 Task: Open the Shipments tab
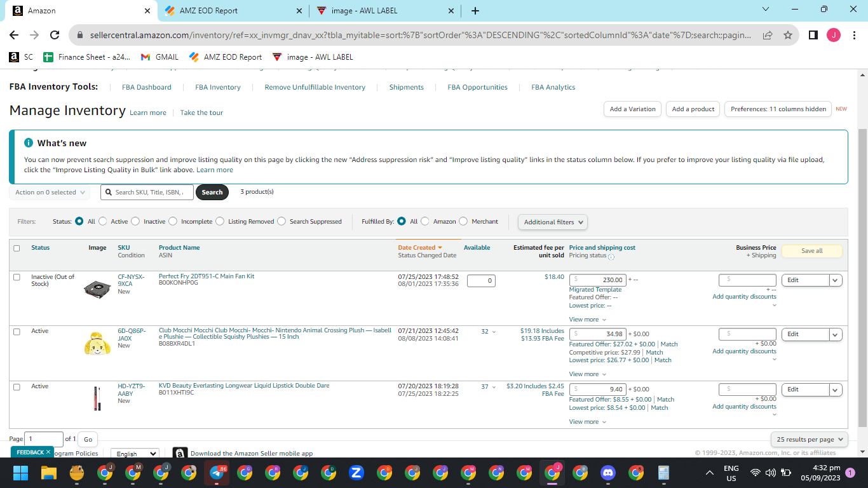pos(407,88)
